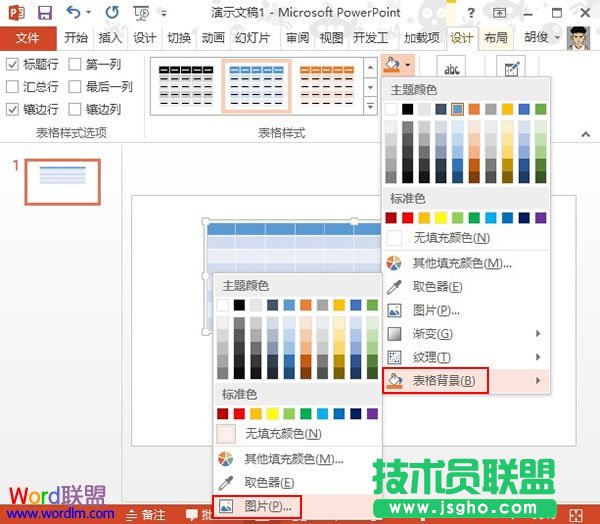Switch to the 开始 tab
The image size is (600, 524).
[75, 38]
